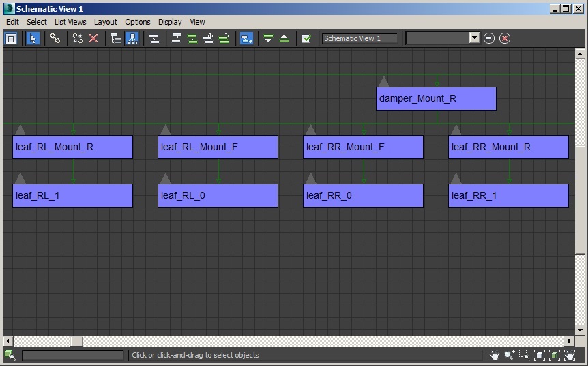The height and width of the screenshot is (366, 588).
Task: Collapse the leaf_RL_Mount_F node triangle
Action: pos(165,130)
